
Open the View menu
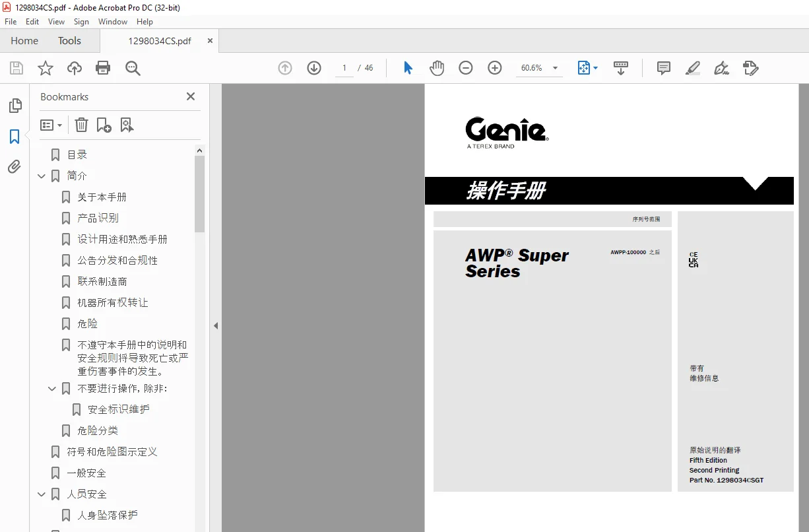[57, 22]
